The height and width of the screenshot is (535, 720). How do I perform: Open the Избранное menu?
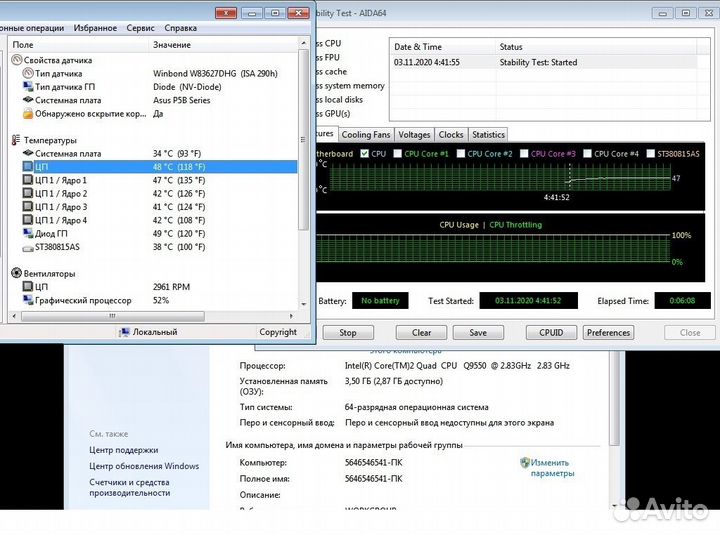click(94, 28)
